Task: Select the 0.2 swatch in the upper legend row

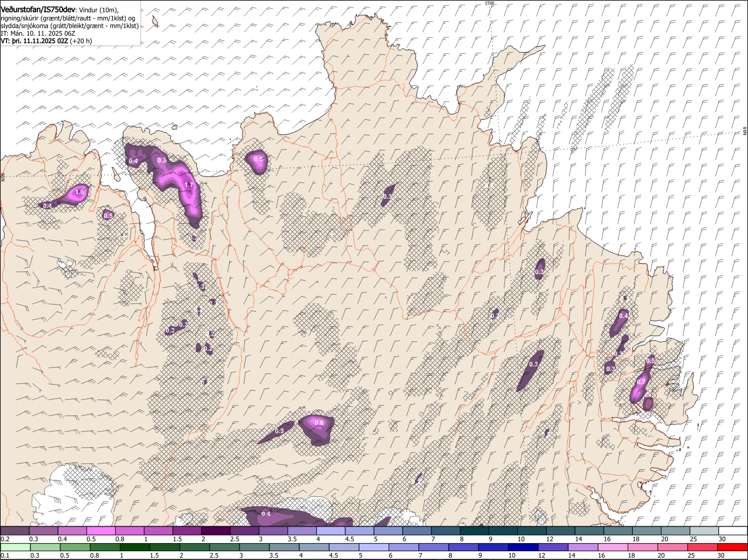Action: 15,530
